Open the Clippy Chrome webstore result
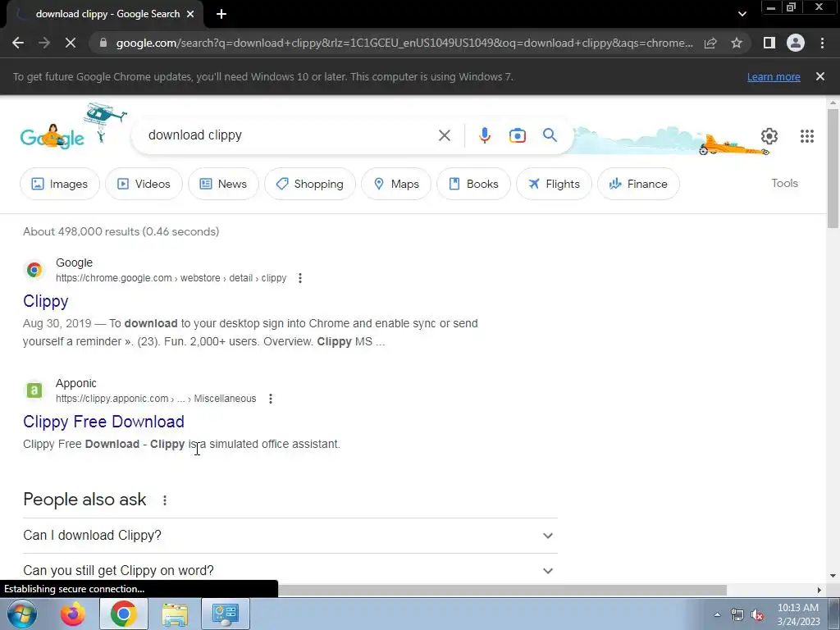The height and width of the screenshot is (630, 840). point(46,301)
